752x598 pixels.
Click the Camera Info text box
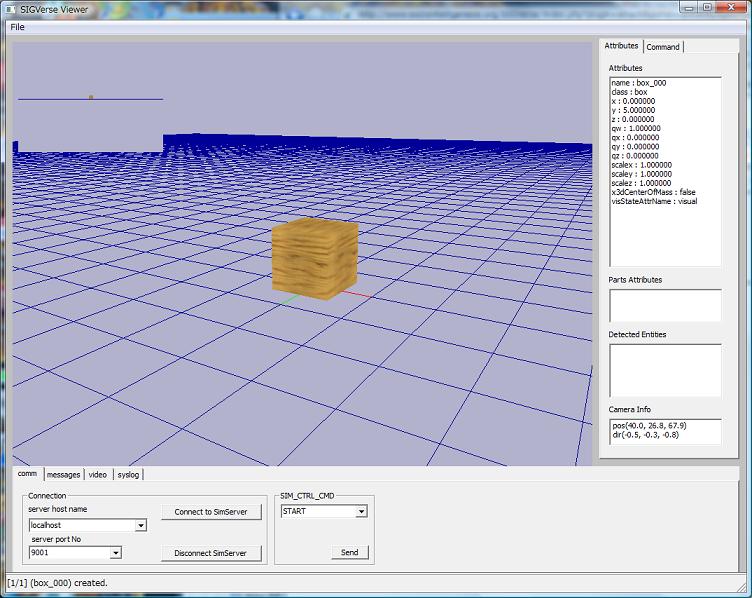(665, 431)
